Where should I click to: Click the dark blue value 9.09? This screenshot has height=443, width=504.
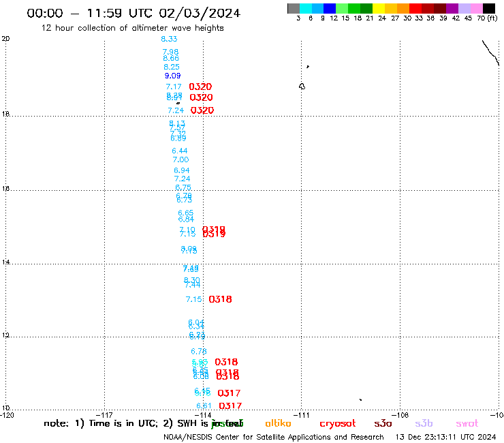click(172, 76)
